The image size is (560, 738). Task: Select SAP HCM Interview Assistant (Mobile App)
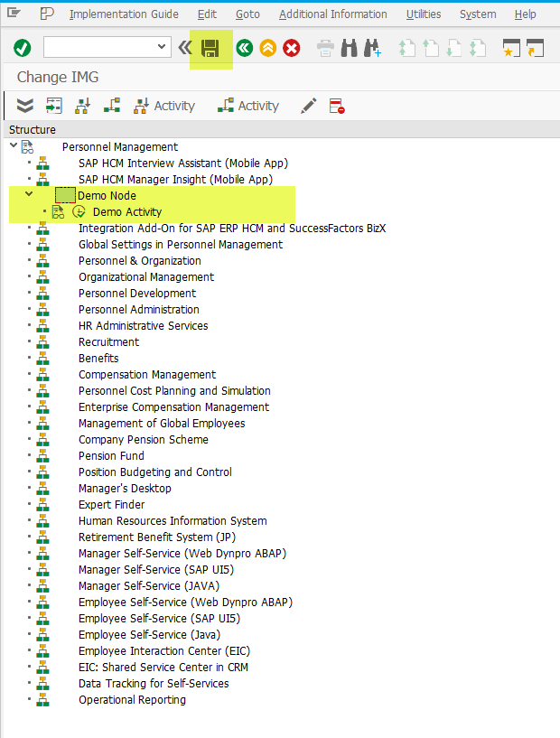pyautogui.click(x=183, y=163)
